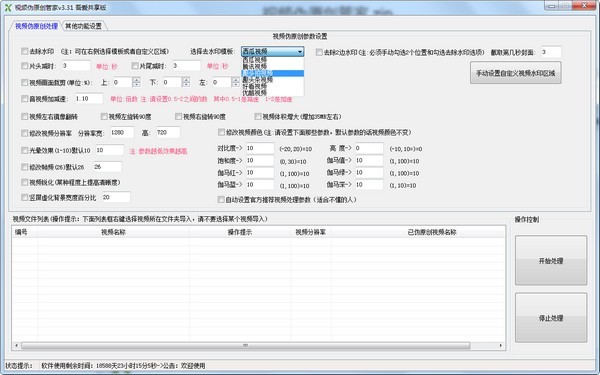The height and width of the screenshot is (375, 600).
Task: Click the green X app icon in title bar
Action: click(x=8, y=7)
